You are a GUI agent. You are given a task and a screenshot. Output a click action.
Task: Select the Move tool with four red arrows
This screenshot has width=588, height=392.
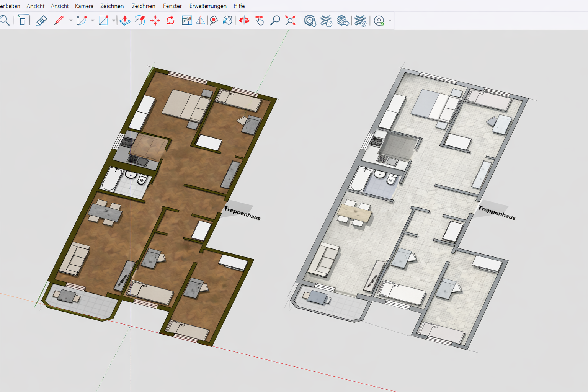pyautogui.click(x=155, y=20)
